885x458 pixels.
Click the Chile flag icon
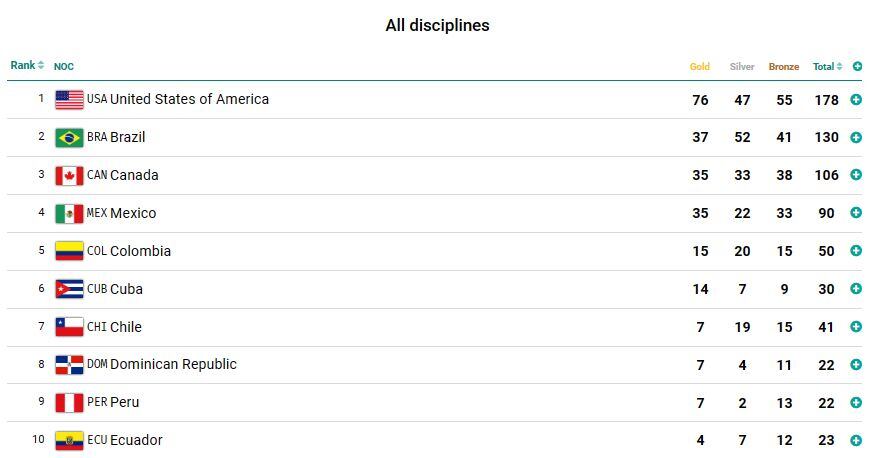click(69, 327)
